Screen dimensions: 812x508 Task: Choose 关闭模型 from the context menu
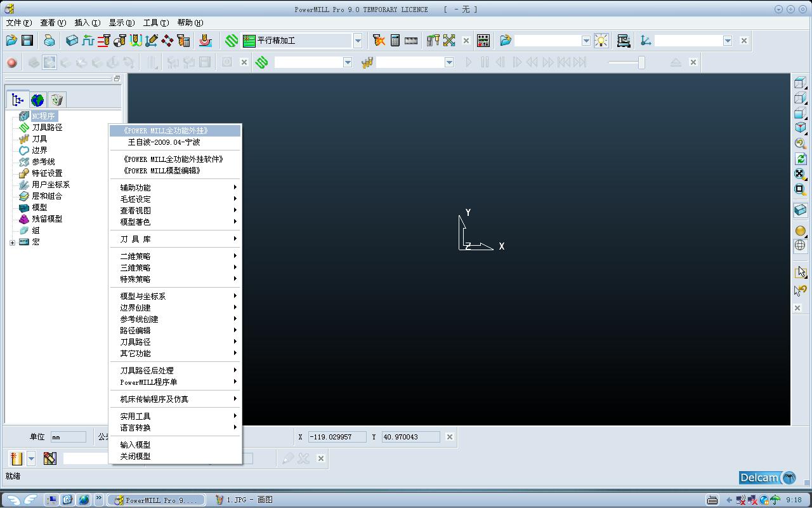(x=175, y=456)
